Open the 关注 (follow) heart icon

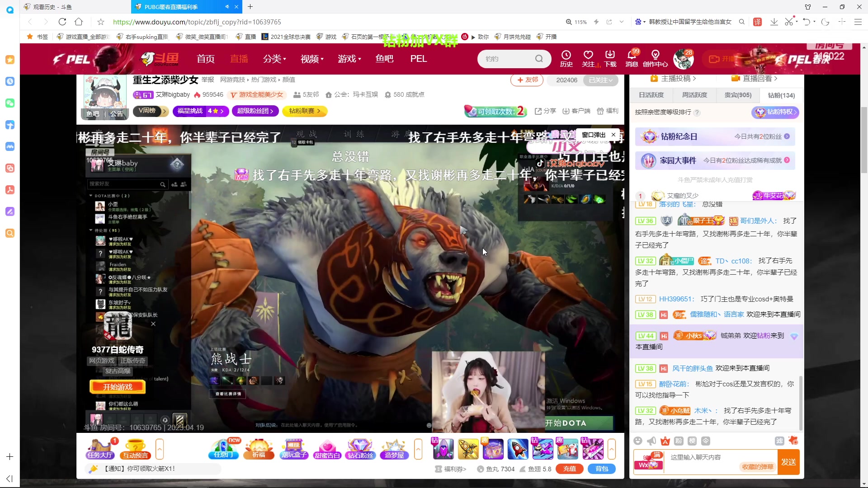(588, 59)
